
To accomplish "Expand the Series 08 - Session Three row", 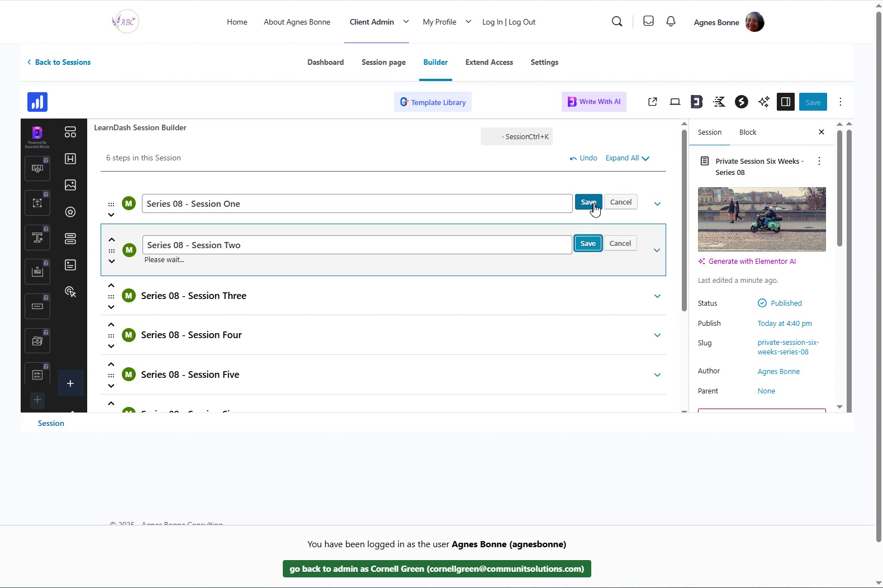I will click(657, 296).
